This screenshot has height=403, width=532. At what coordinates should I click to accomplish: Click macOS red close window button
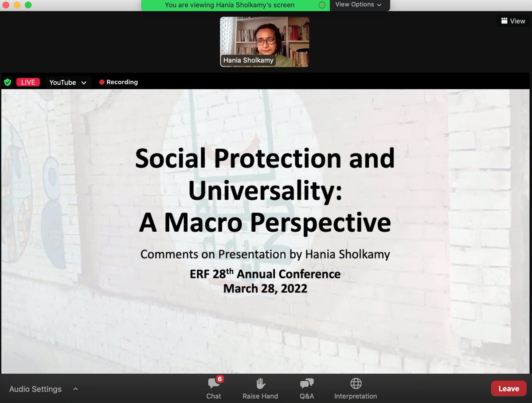click(6, 5)
